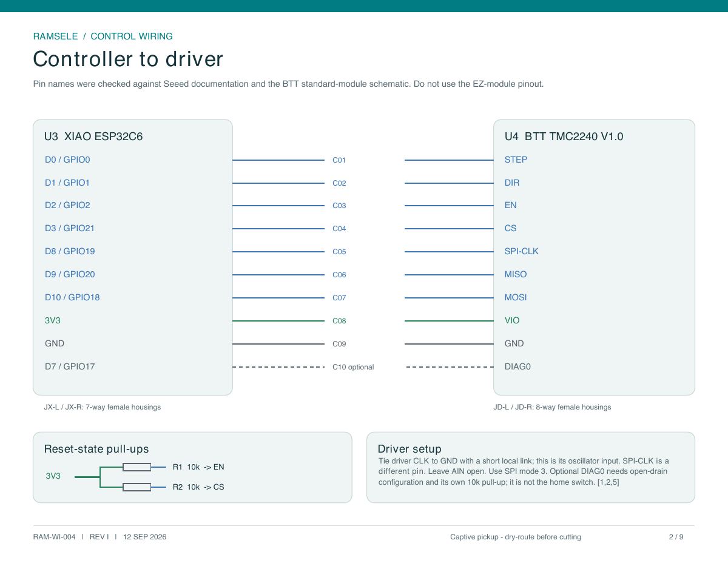Click wire label C08

pos(339,321)
